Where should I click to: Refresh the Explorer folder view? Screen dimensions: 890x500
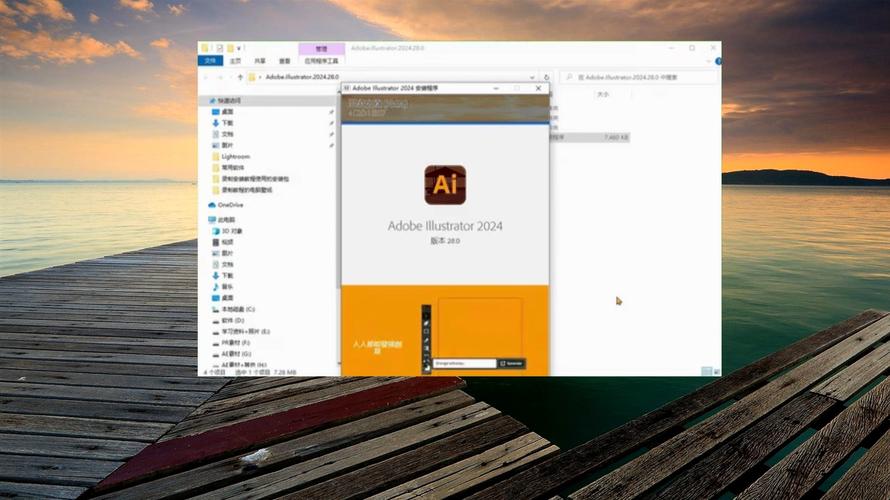(547, 77)
